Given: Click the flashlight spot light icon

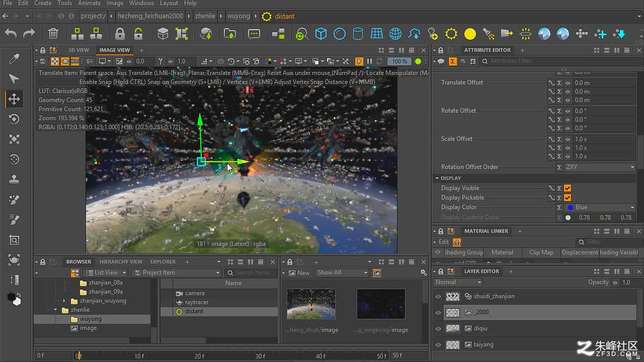Looking at the screenshot, I should pyautogui.click(x=489, y=34).
